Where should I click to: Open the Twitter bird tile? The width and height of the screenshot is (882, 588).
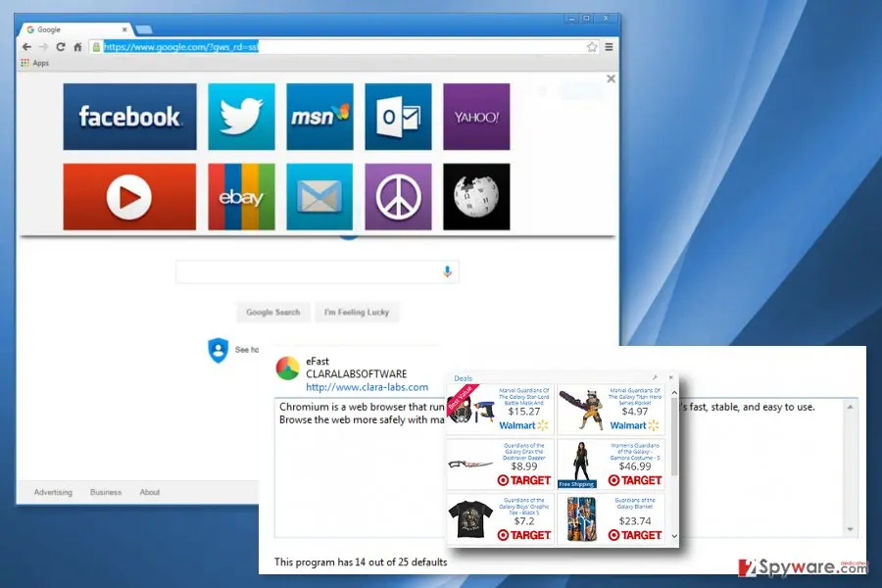tap(241, 117)
